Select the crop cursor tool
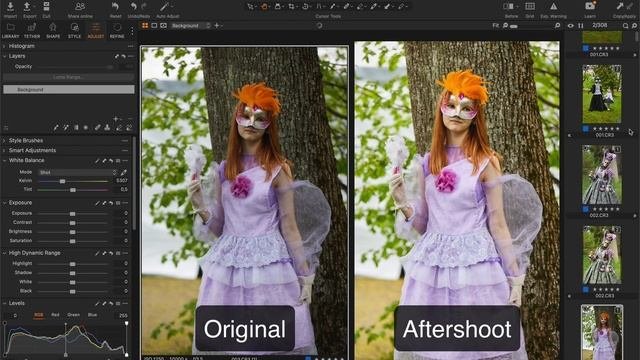The width and height of the screenshot is (640, 360). tap(291, 7)
